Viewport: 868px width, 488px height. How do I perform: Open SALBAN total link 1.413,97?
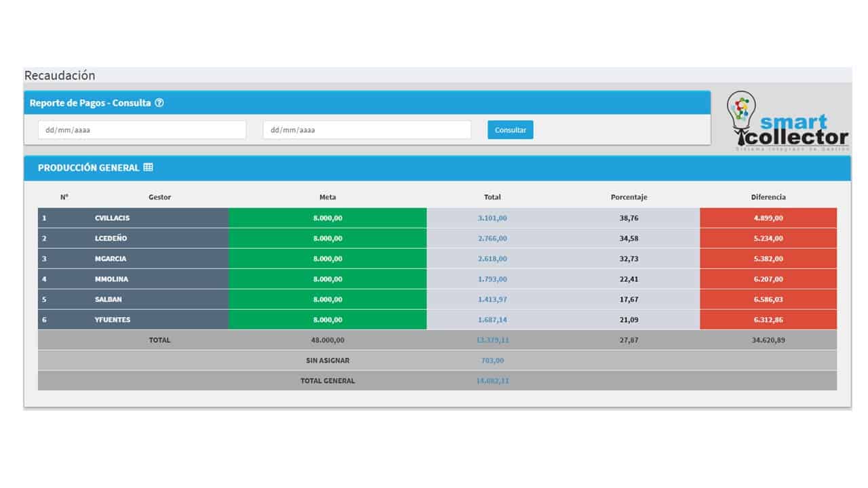[x=492, y=300]
